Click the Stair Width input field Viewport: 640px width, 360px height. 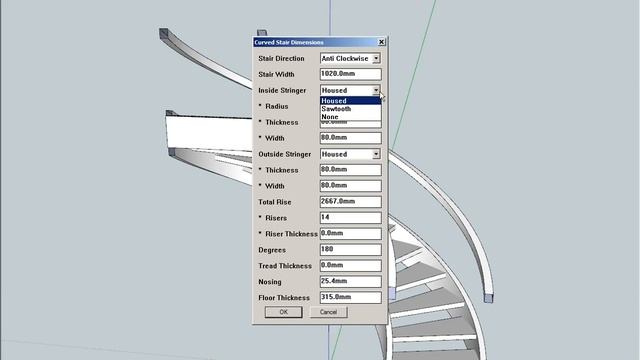(351, 74)
